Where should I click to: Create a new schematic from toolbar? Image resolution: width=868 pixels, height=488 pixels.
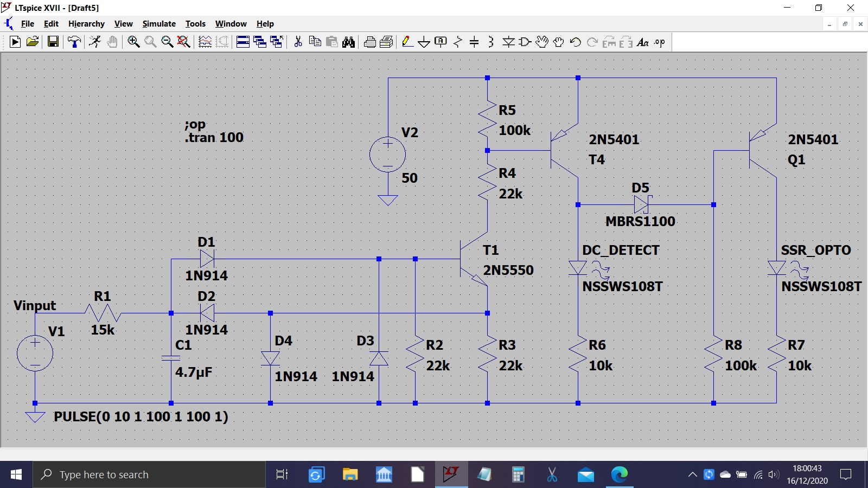click(x=15, y=42)
